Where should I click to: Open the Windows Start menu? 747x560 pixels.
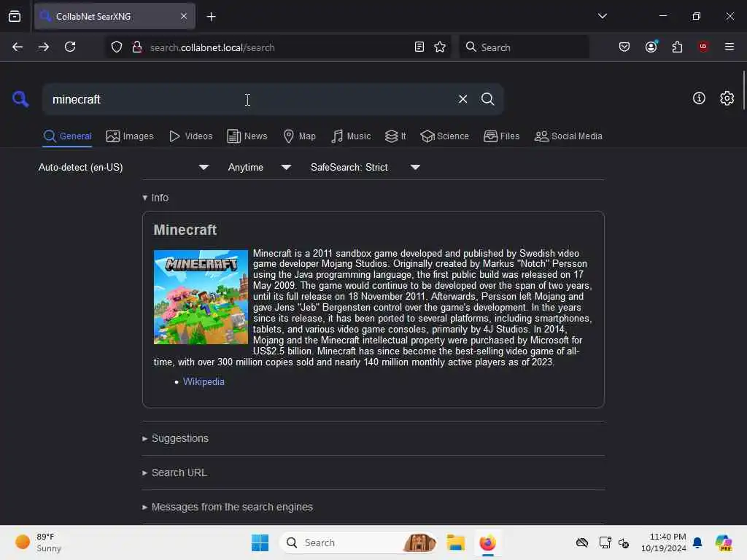pos(260,542)
